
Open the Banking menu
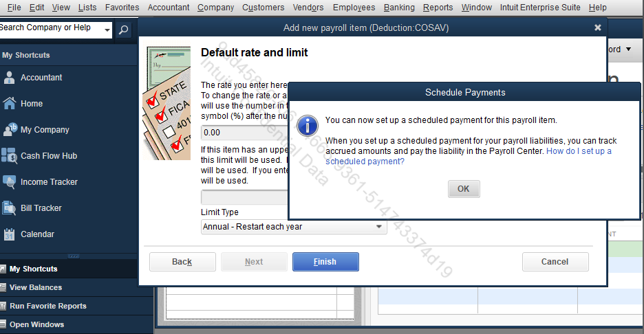point(398,8)
